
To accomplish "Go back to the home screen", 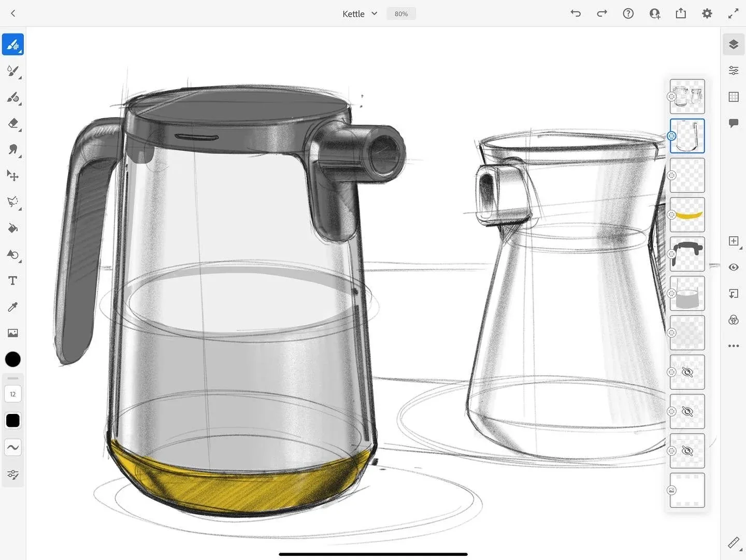I will 13,13.
